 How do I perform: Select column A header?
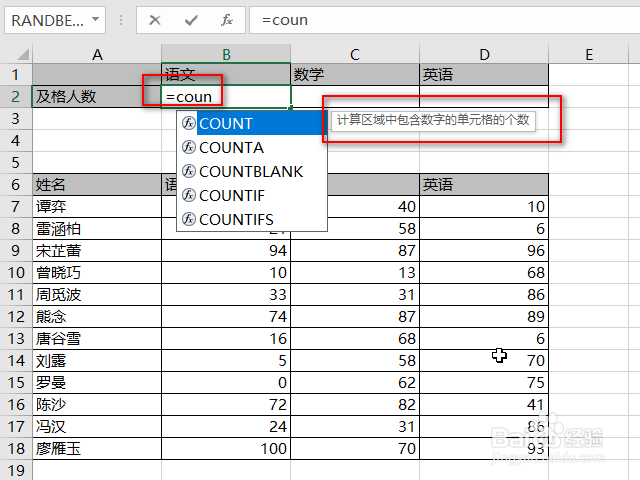tap(97, 54)
